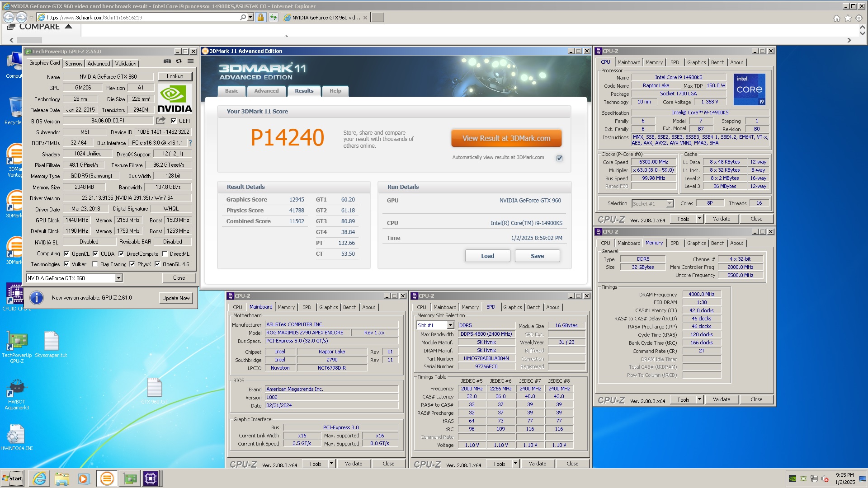Toggle the Vulkan checkbox
Viewport: 868px width, 488px height.
(x=66, y=264)
